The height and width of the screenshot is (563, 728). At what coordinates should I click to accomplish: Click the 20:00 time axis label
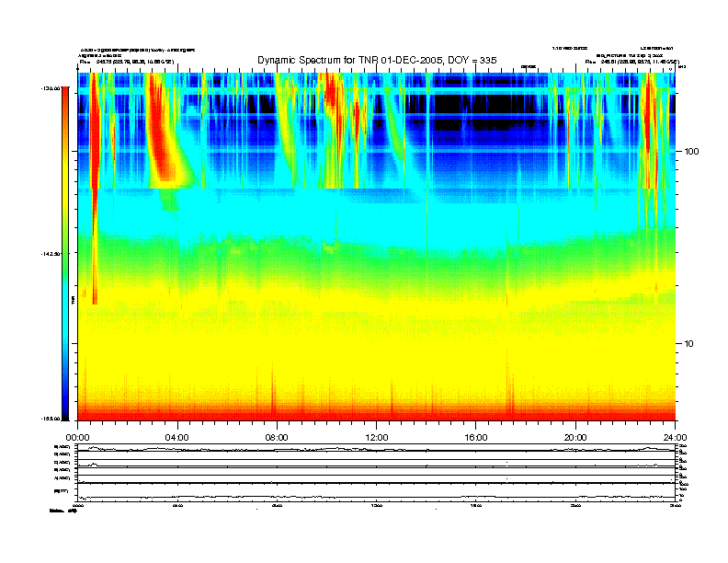pyautogui.click(x=575, y=437)
